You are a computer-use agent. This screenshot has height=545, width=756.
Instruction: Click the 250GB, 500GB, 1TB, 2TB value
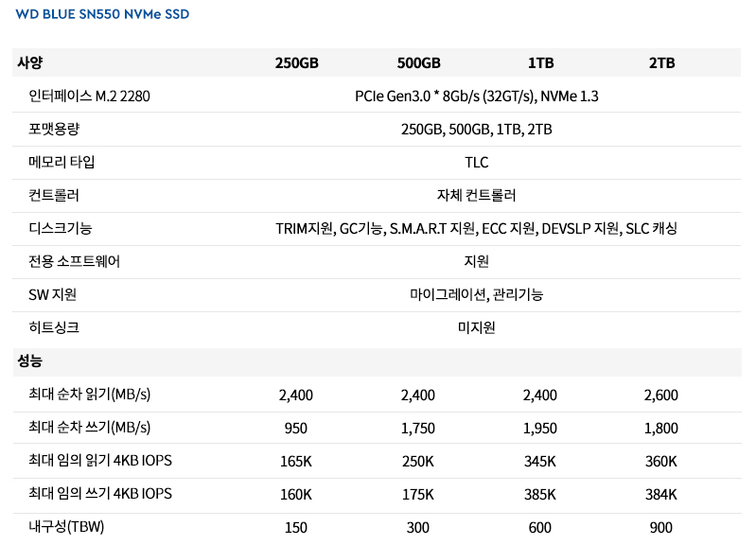476,130
